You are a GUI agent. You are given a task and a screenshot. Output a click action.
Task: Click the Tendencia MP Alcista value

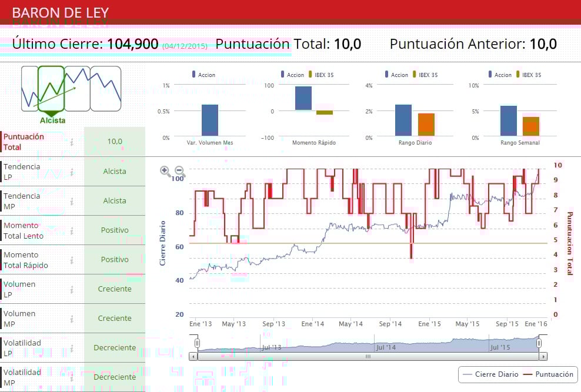coord(115,200)
